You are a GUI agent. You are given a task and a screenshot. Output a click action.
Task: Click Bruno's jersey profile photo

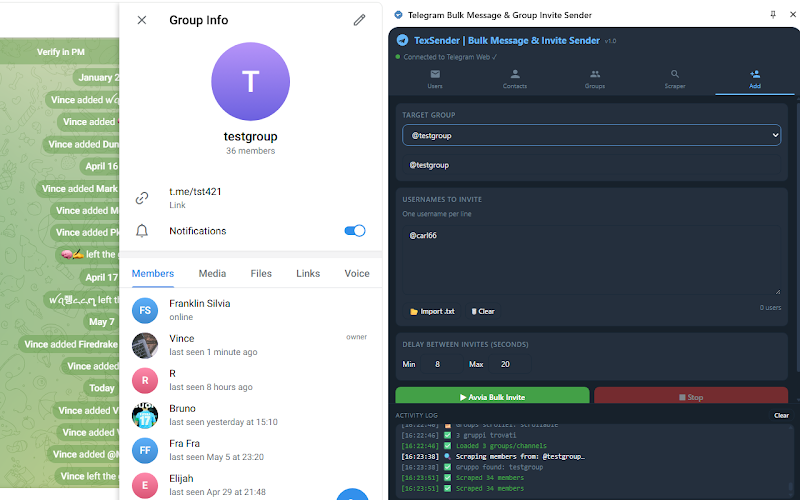[x=145, y=415]
